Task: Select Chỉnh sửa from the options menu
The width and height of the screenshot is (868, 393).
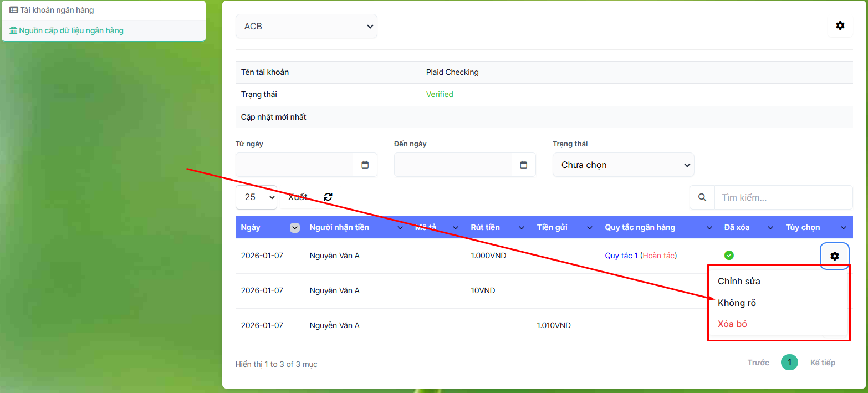Action: (739, 281)
